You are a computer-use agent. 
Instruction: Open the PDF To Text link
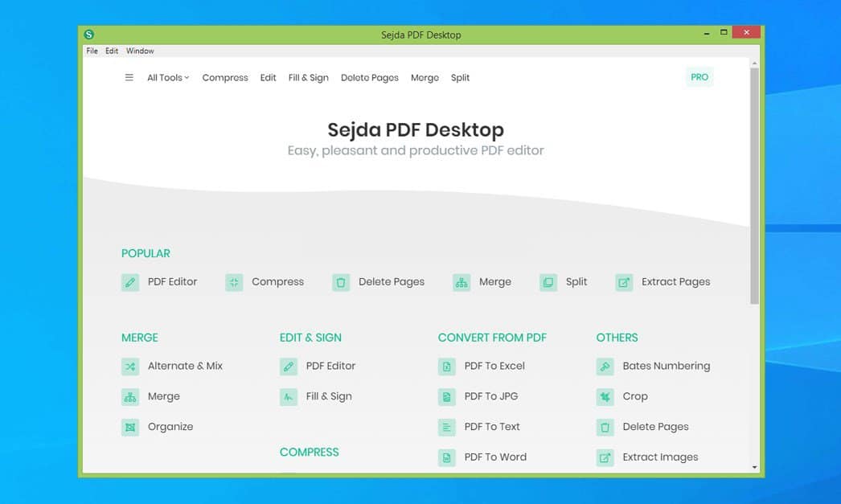coord(492,428)
